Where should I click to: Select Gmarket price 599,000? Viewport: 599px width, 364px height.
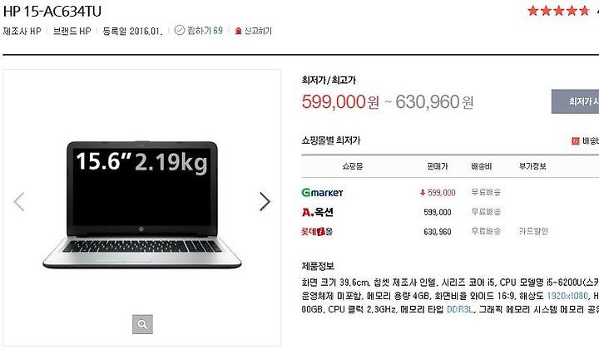click(438, 193)
